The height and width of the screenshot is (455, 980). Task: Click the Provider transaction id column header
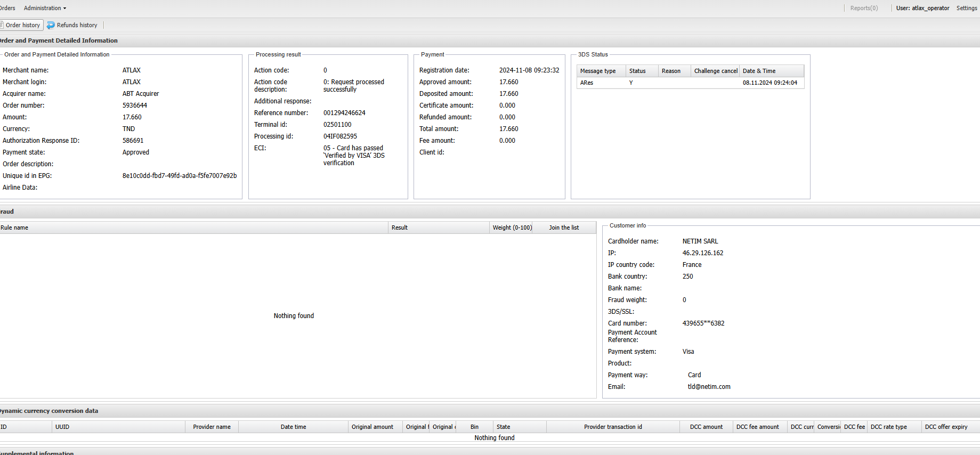click(x=613, y=427)
